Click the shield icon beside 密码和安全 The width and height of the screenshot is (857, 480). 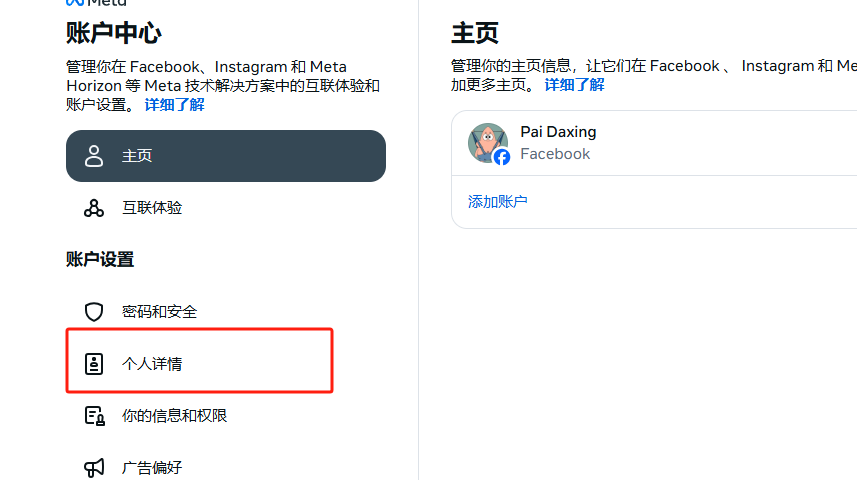94,312
